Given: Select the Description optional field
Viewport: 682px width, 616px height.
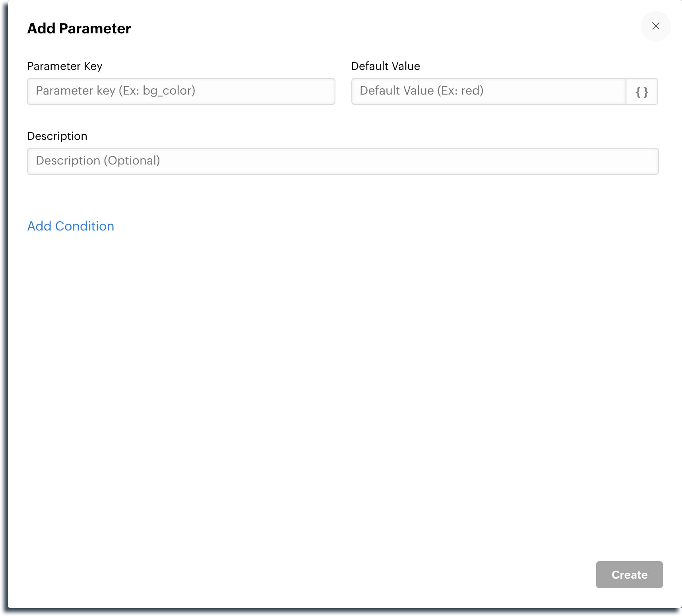Looking at the screenshot, I should [x=343, y=161].
